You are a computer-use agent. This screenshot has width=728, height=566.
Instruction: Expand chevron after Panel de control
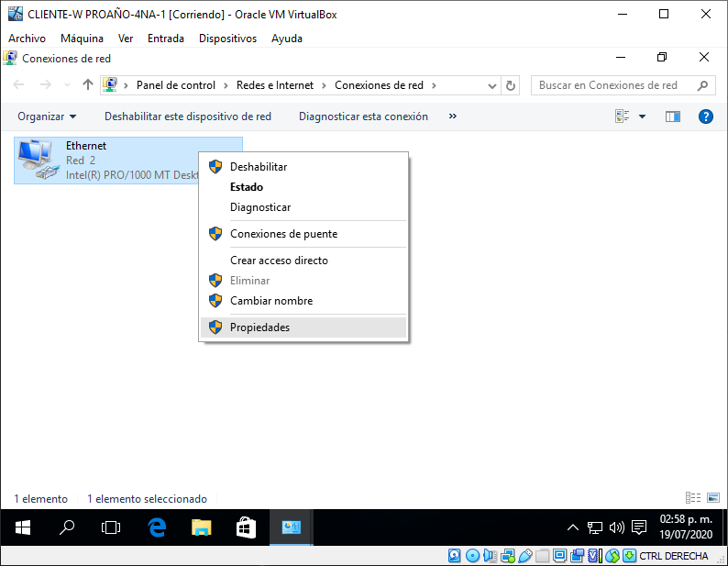226,85
